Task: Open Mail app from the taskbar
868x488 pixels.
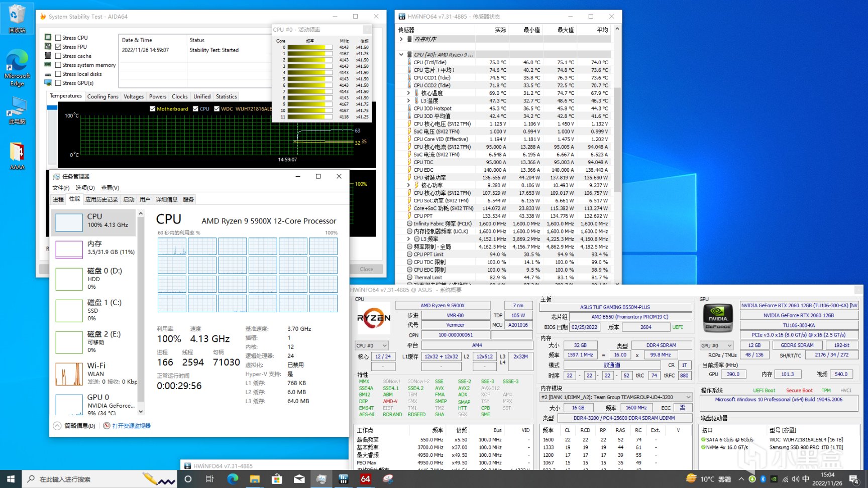Action: (x=299, y=479)
